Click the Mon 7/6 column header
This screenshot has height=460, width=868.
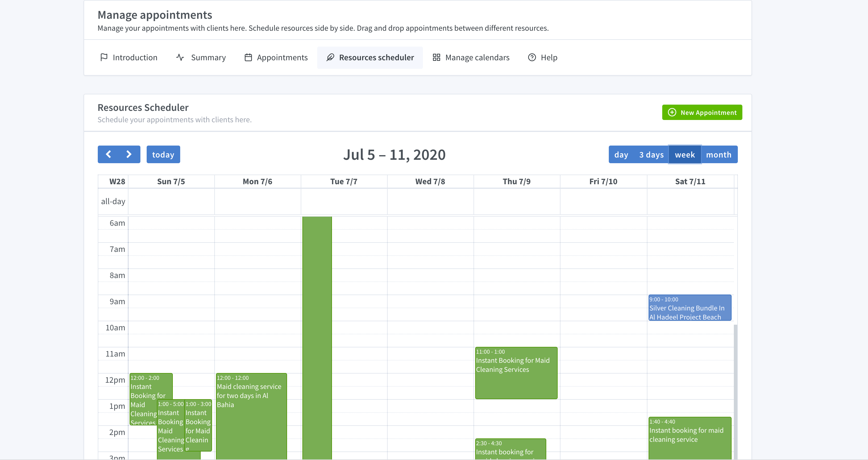pyautogui.click(x=258, y=181)
